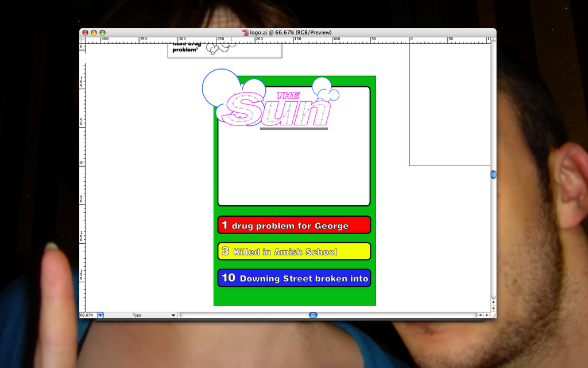Viewport: 588px width, 368px height.
Task: Click the 66.67% zoom field
Action: click(88, 316)
